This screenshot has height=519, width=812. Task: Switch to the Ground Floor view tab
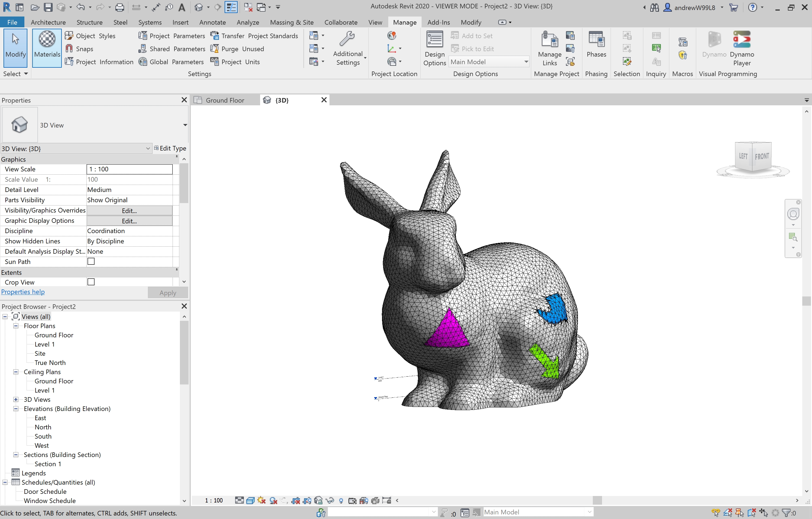224,100
